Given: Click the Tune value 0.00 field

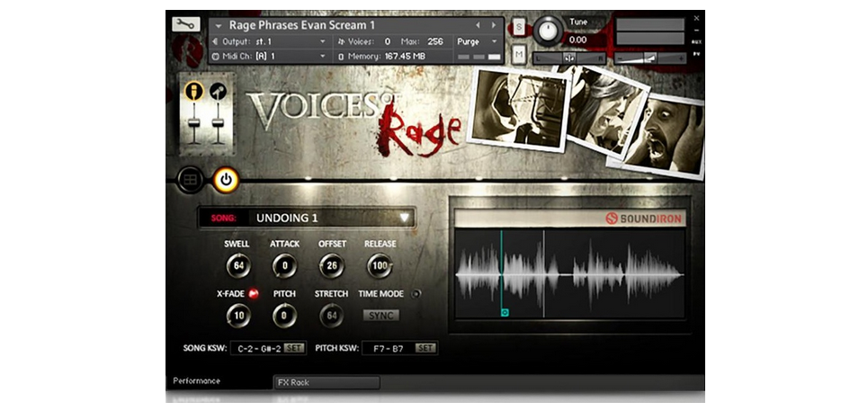Looking at the screenshot, I should (578, 40).
